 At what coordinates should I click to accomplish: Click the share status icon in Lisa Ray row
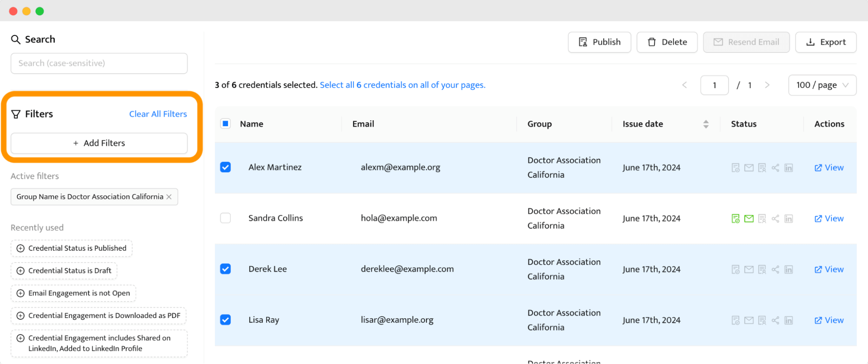tap(776, 320)
